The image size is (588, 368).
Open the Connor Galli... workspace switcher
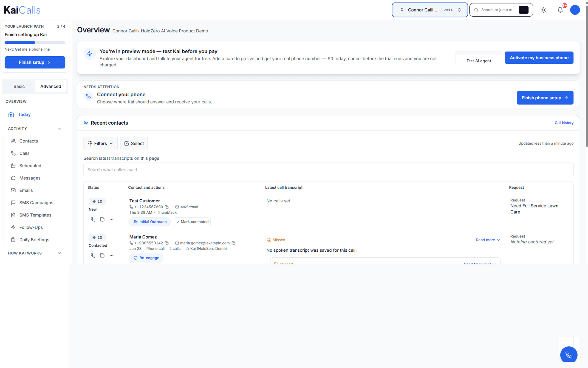[430, 10]
